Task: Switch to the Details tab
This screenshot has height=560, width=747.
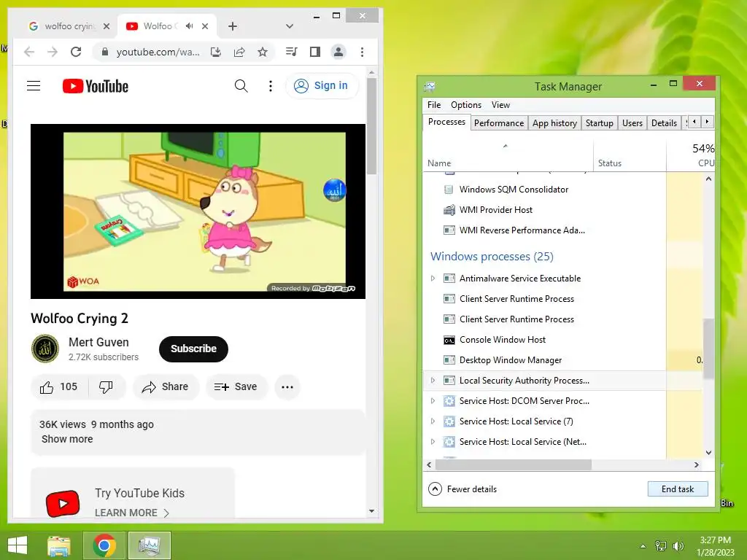Action: pyautogui.click(x=664, y=122)
